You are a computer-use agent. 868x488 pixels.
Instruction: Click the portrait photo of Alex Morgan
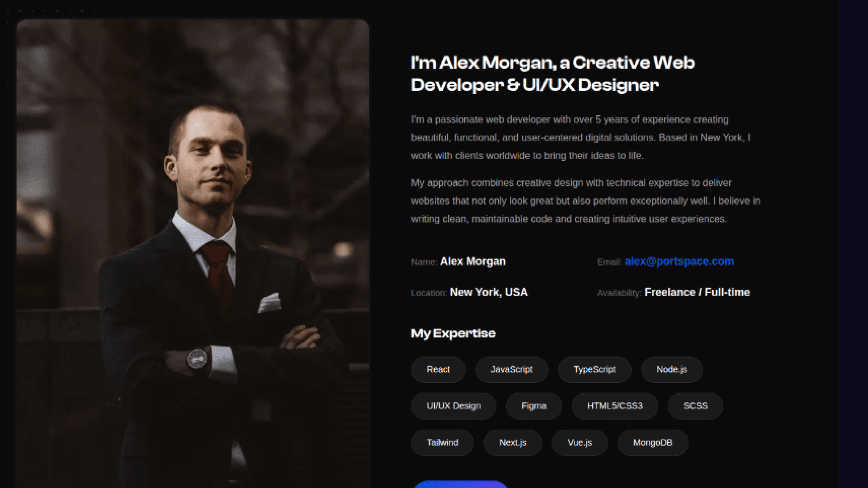pyautogui.click(x=193, y=253)
